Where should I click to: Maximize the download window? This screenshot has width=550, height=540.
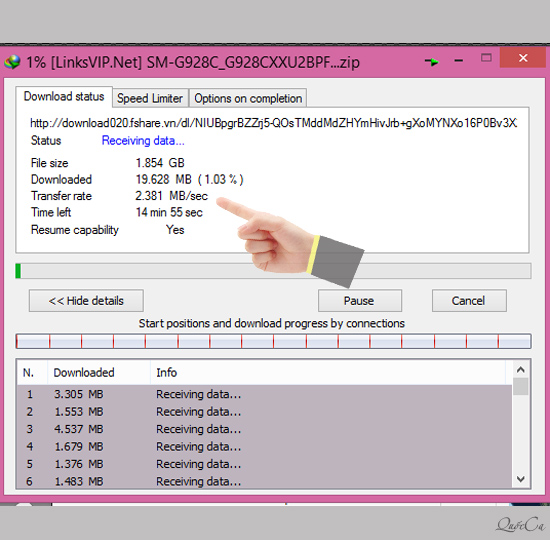click(x=486, y=58)
